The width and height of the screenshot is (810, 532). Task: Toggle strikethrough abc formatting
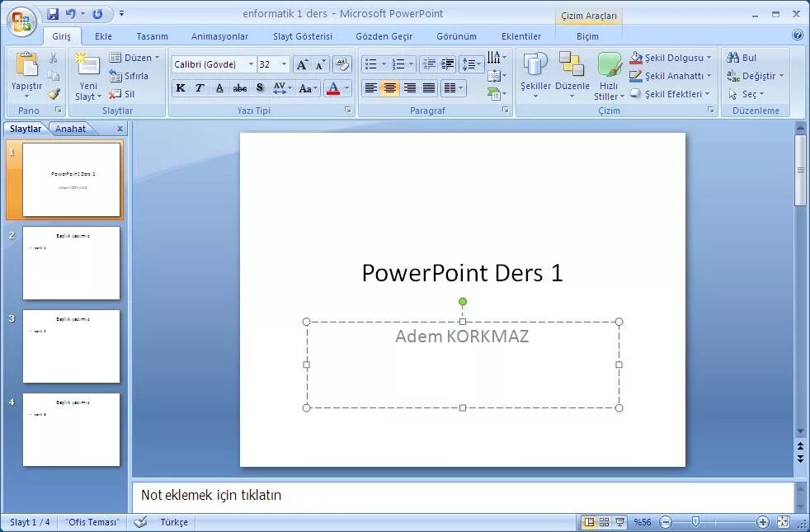point(240,88)
